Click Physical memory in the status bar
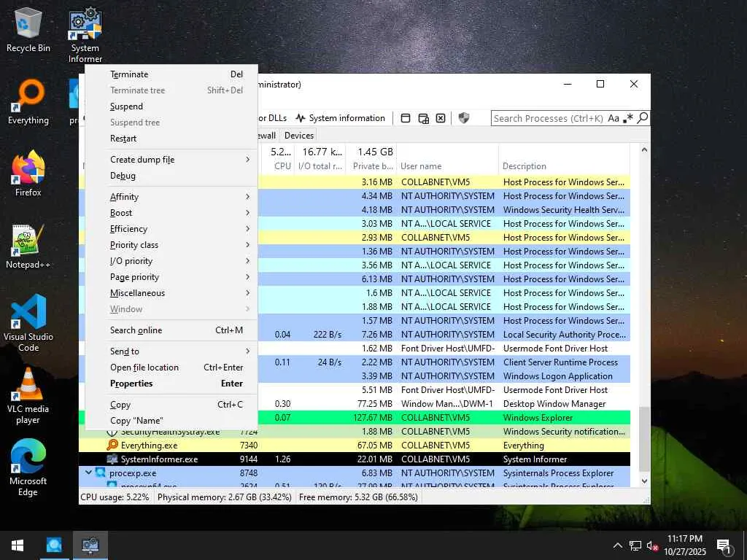Image resolution: width=747 pixels, height=560 pixels. pyautogui.click(x=225, y=497)
